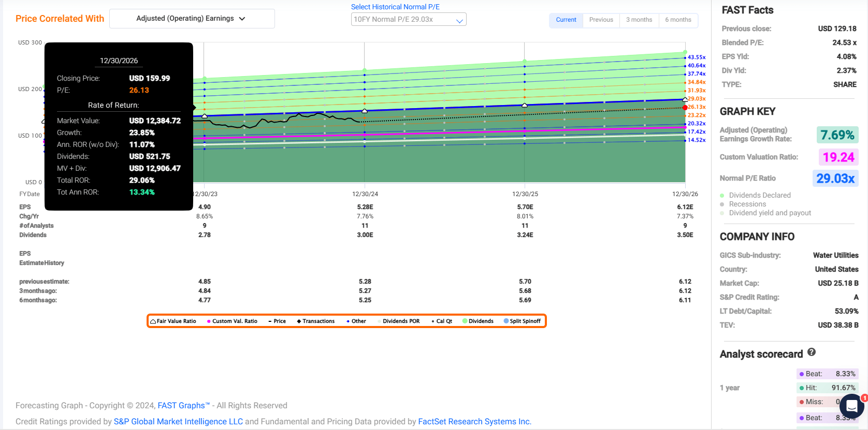This screenshot has height=430, width=868.
Task: Open the Adjusted (Operating) Earnings dropdown
Action: (192, 19)
